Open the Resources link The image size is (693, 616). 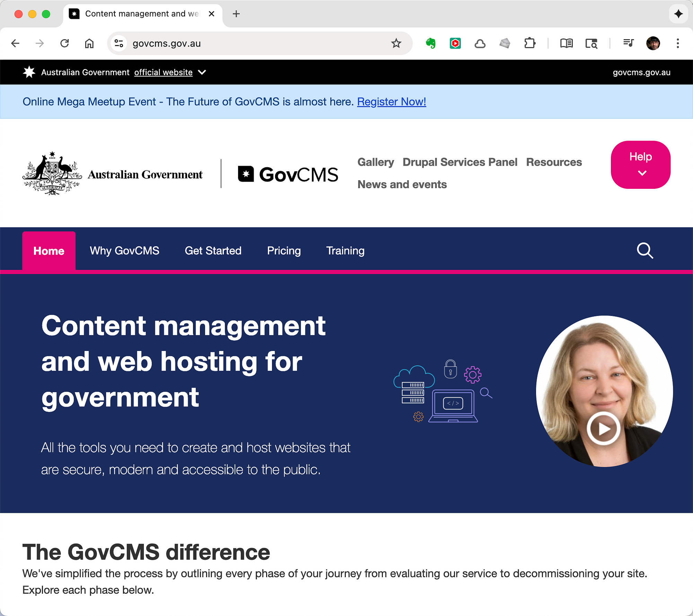tap(554, 162)
